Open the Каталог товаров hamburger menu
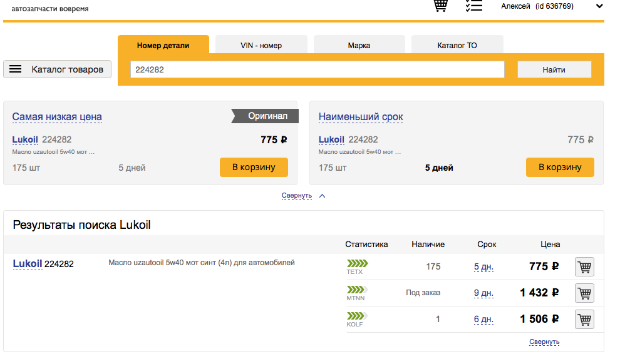 point(58,69)
